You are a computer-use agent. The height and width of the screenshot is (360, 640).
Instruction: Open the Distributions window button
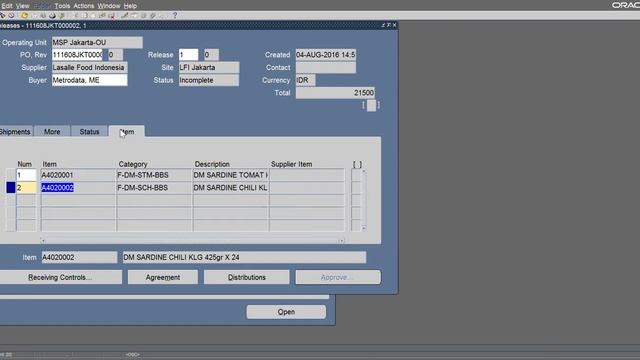(x=247, y=277)
